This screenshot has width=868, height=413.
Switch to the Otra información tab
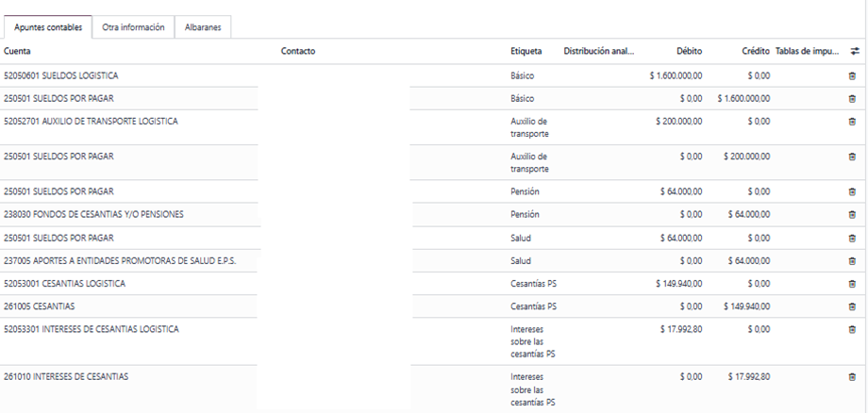pos(133,27)
